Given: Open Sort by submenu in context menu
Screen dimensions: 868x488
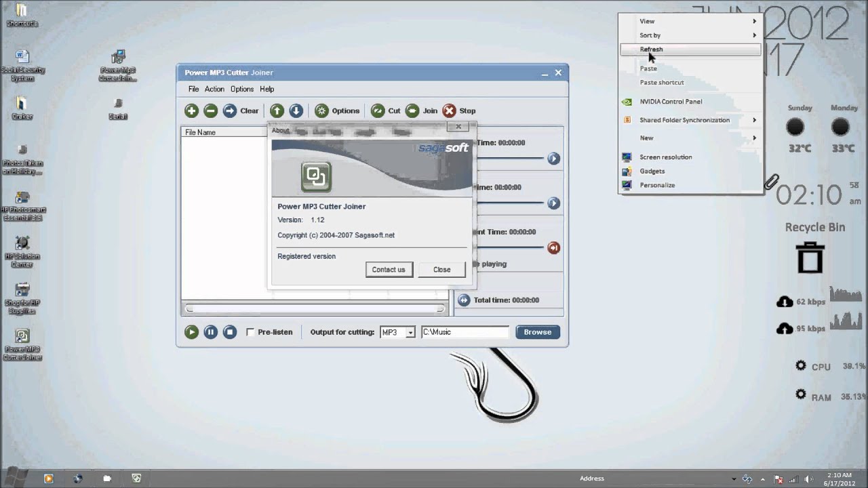Looking at the screenshot, I should coord(690,35).
